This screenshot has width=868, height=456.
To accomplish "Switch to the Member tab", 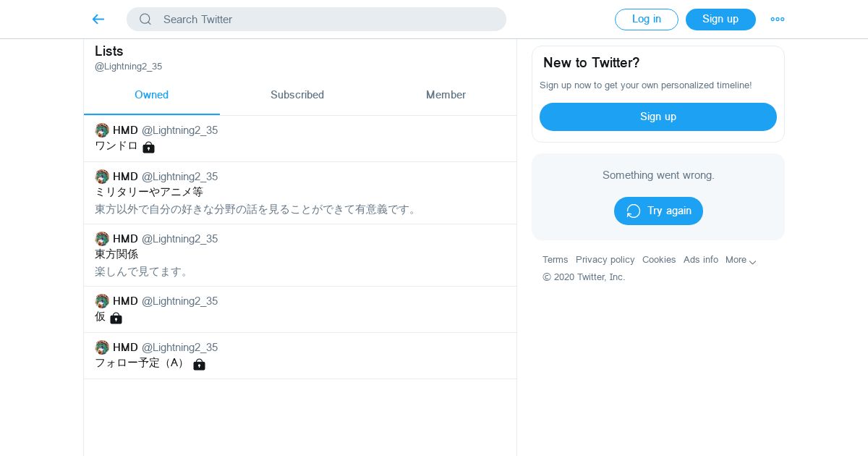I will (x=446, y=96).
